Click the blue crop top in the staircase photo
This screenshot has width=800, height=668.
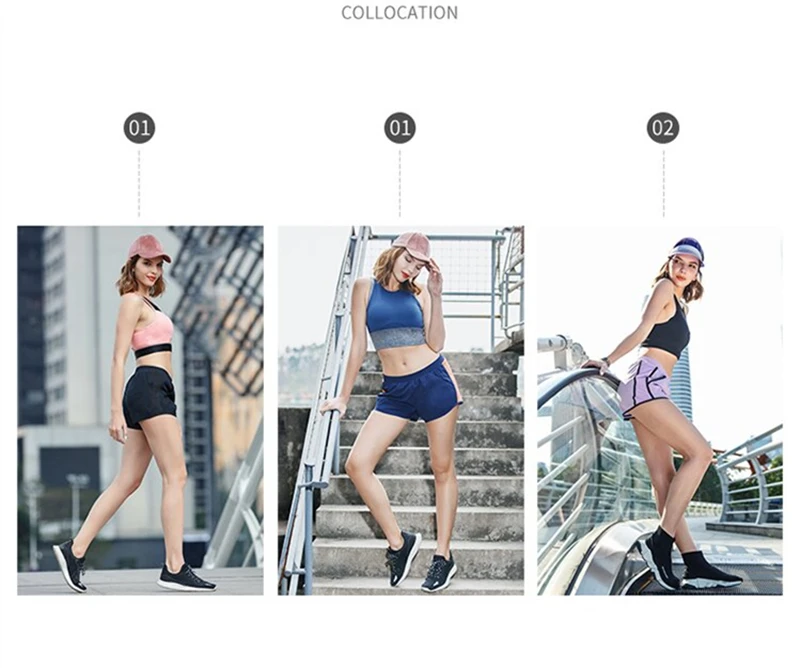pyautogui.click(x=395, y=313)
